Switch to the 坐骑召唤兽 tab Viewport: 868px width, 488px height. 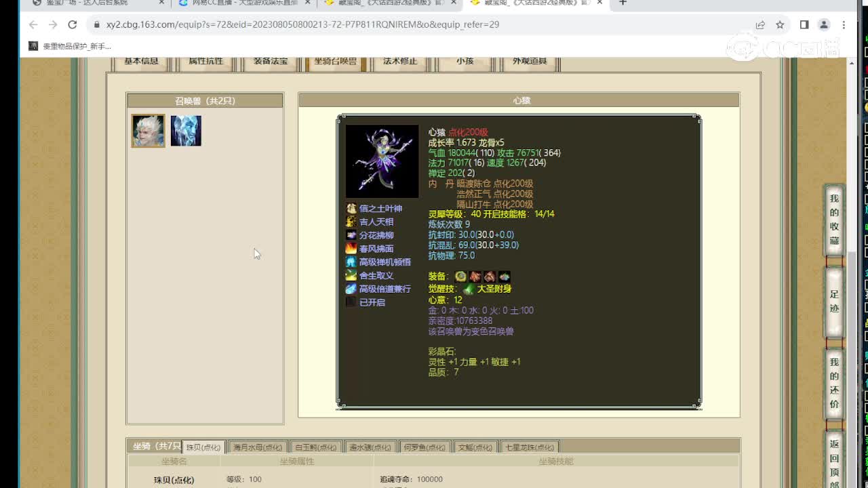(336, 62)
